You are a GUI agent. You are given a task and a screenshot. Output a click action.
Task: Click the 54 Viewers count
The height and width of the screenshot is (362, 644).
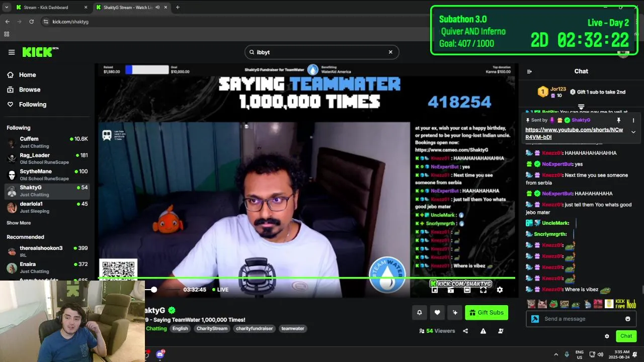437,331
